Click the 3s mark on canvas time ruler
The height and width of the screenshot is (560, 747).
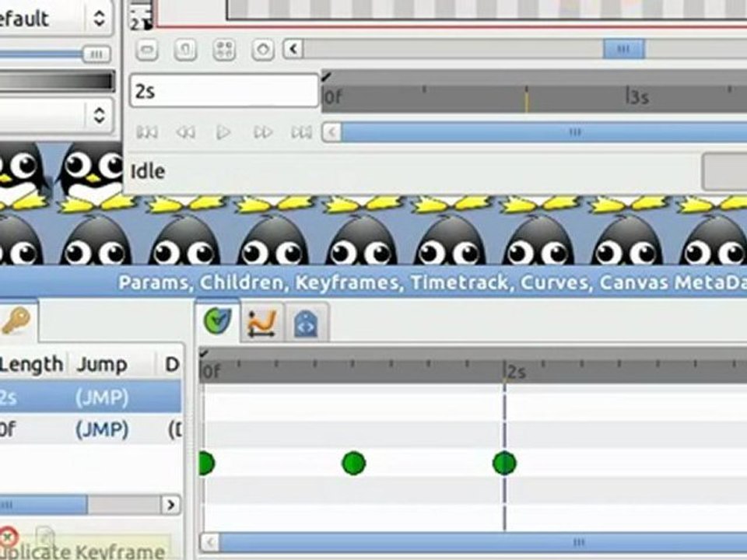pyautogui.click(x=637, y=97)
